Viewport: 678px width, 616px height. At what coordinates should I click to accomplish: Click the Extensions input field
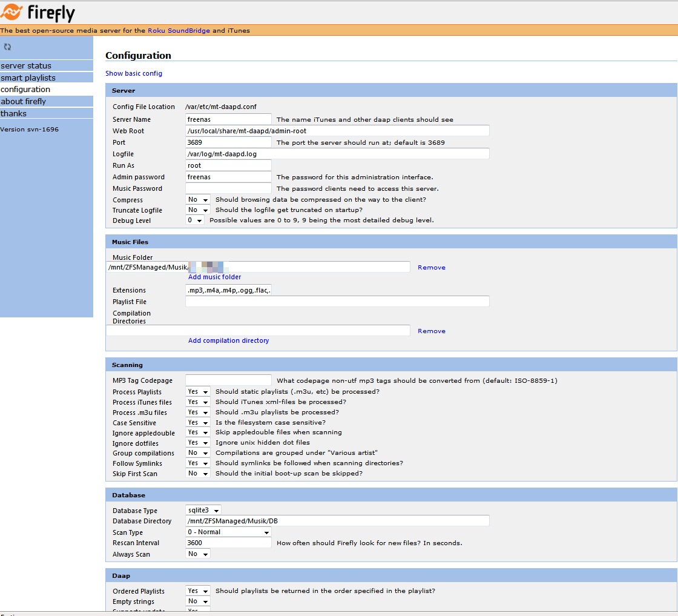228,290
